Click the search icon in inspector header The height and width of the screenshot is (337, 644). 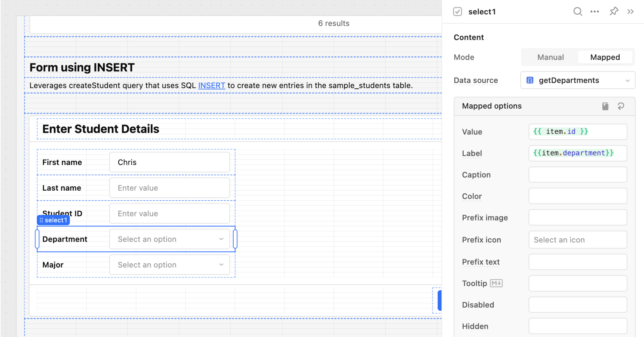[577, 11]
